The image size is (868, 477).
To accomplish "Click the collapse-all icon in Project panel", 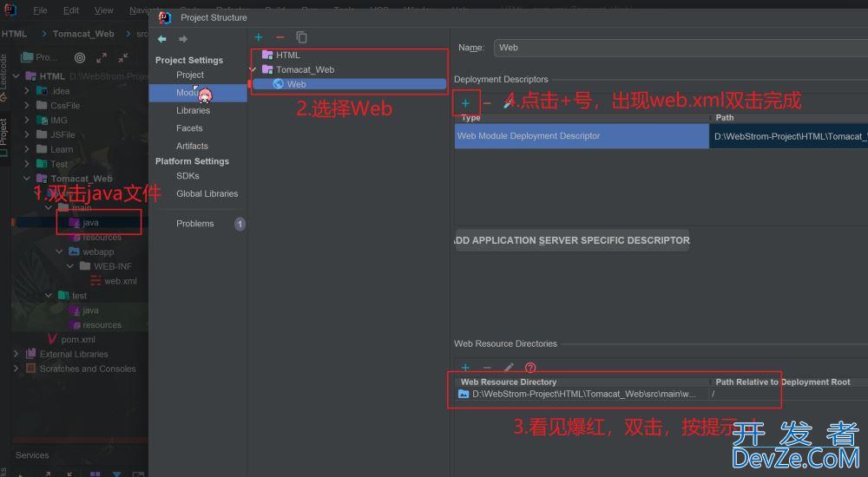I will (x=123, y=57).
